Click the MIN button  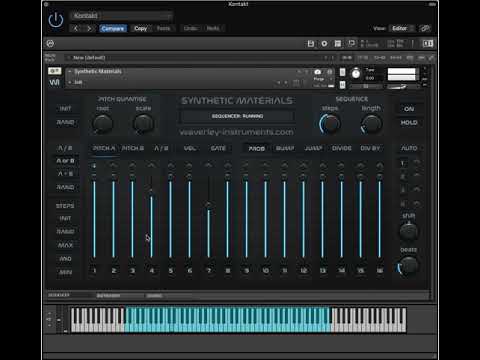point(65,272)
